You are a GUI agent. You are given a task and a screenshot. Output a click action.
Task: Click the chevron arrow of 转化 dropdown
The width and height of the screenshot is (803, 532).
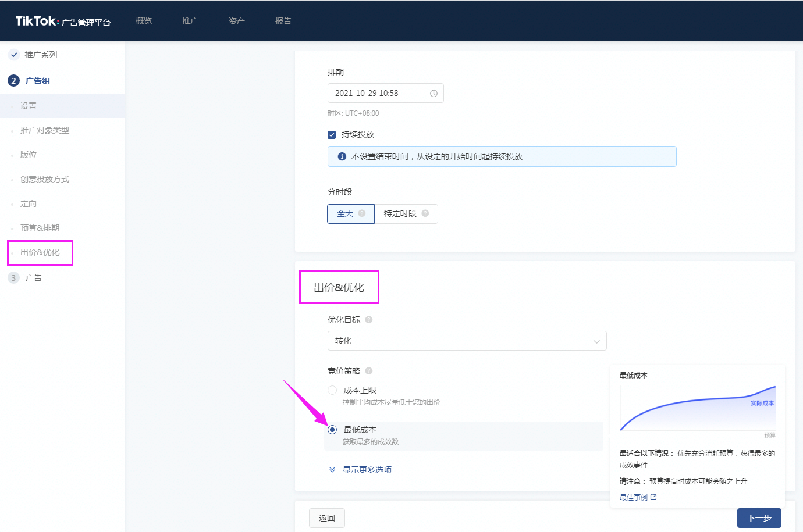point(596,341)
